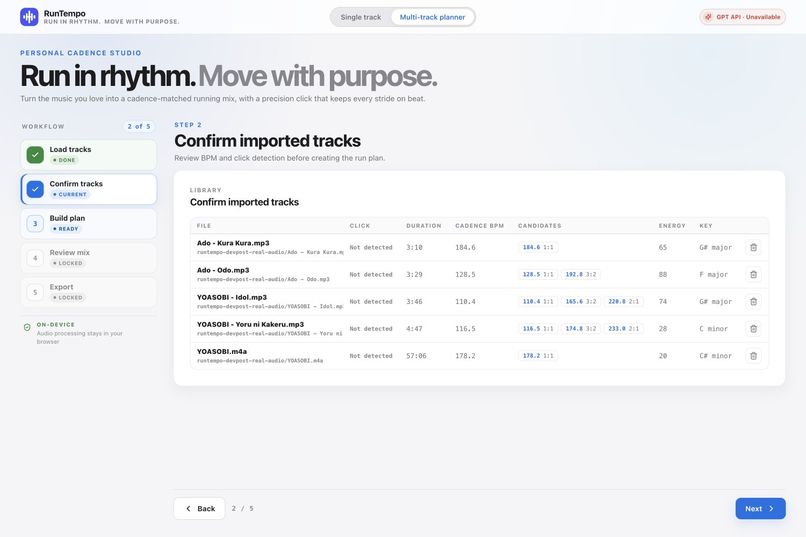Viewport: 806px width, 537px height.
Task: Click the 2 / 5 page indicator
Action: click(x=242, y=508)
